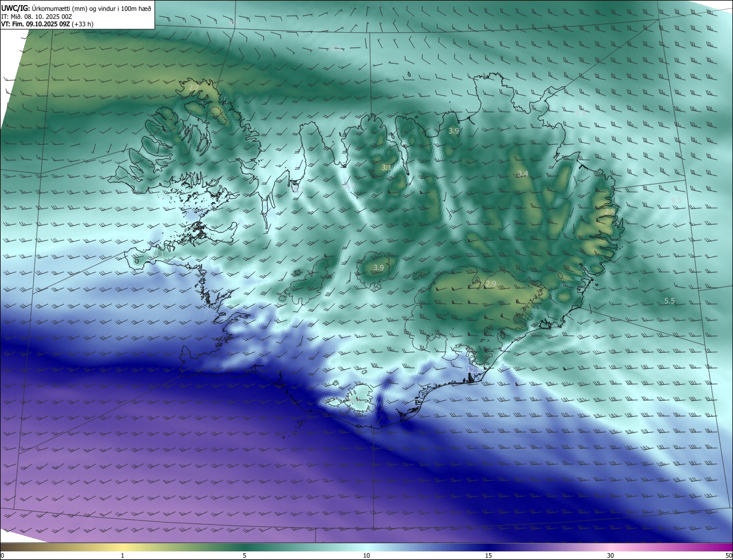Pick the dark navy band of the color scale
Screen dimensions: 733x560
coord(488,547)
